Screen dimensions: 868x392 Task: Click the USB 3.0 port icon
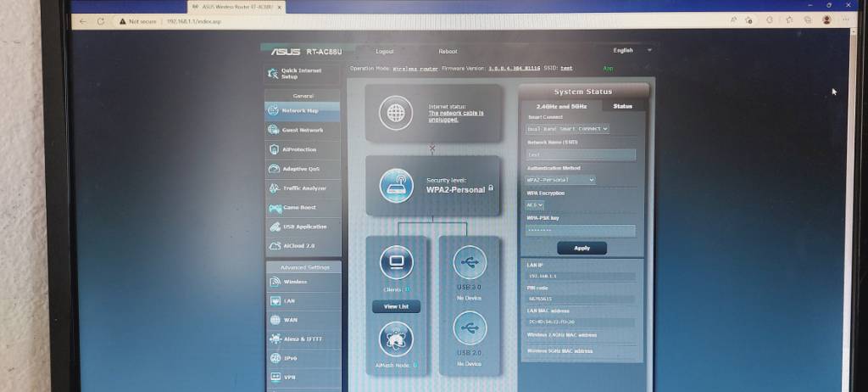click(x=470, y=262)
